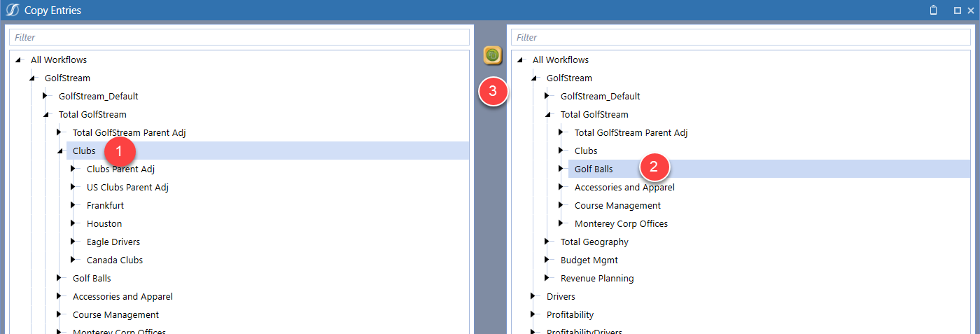The image size is (980, 334).
Task: Expand the Clubs Parent Adj arrow
Action: pyautogui.click(x=73, y=169)
